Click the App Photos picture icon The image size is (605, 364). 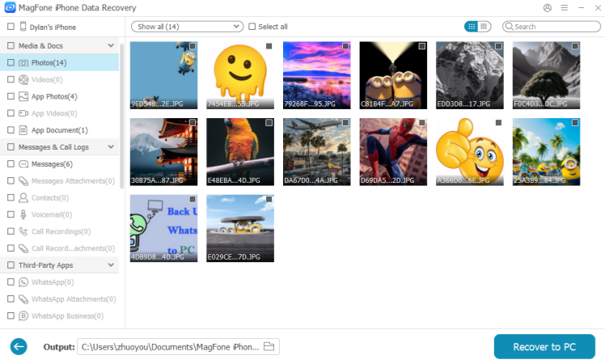(x=23, y=96)
